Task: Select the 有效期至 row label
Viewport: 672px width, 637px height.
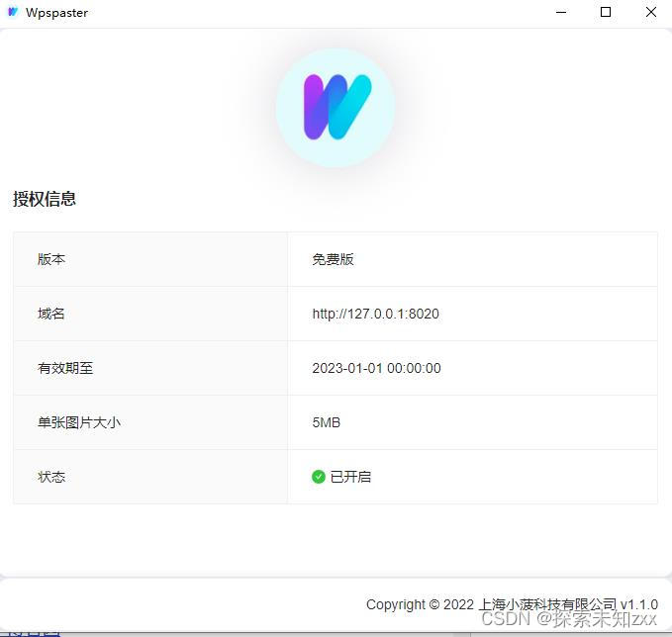Action: pyautogui.click(x=65, y=368)
